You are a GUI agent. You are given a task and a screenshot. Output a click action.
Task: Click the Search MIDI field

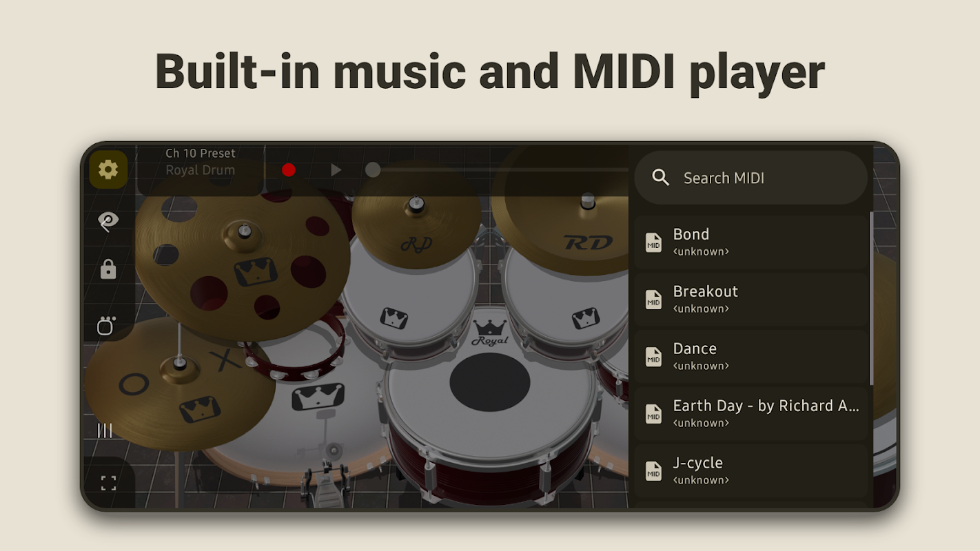pyautogui.click(x=751, y=178)
